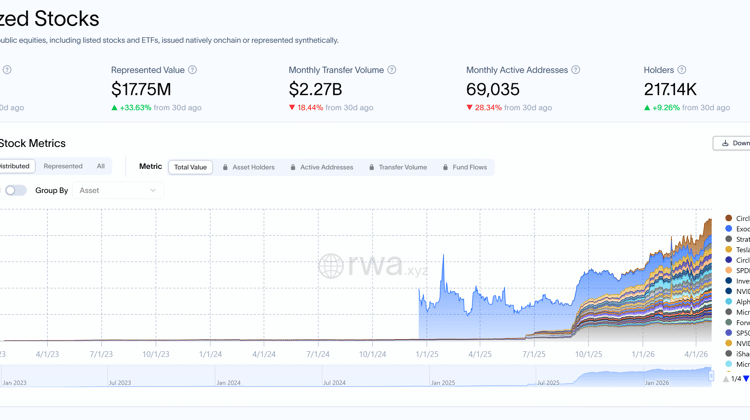This screenshot has width=750, height=420.
Task: Click the lock icon beside Asset Holders
Action: (226, 168)
